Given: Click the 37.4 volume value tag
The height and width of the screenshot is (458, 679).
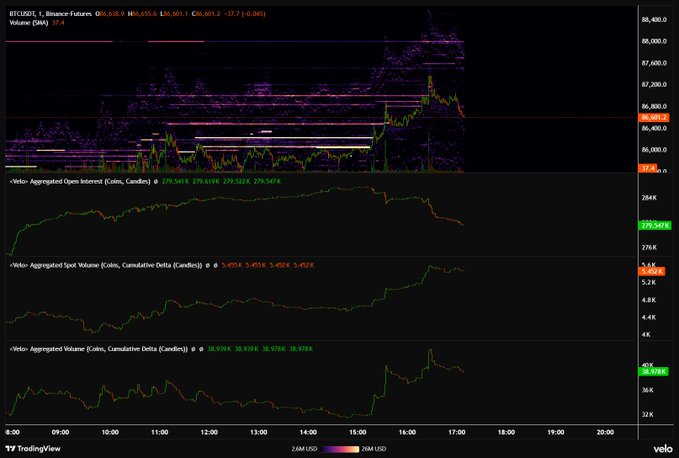Looking at the screenshot, I should pos(648,168).
